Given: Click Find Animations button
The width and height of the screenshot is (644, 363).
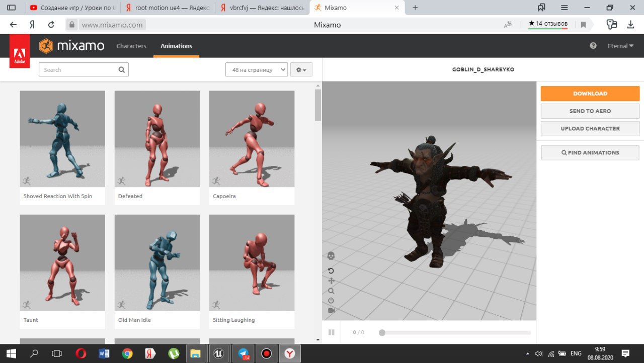Looking at the screenshot, I should pos(590,153).
